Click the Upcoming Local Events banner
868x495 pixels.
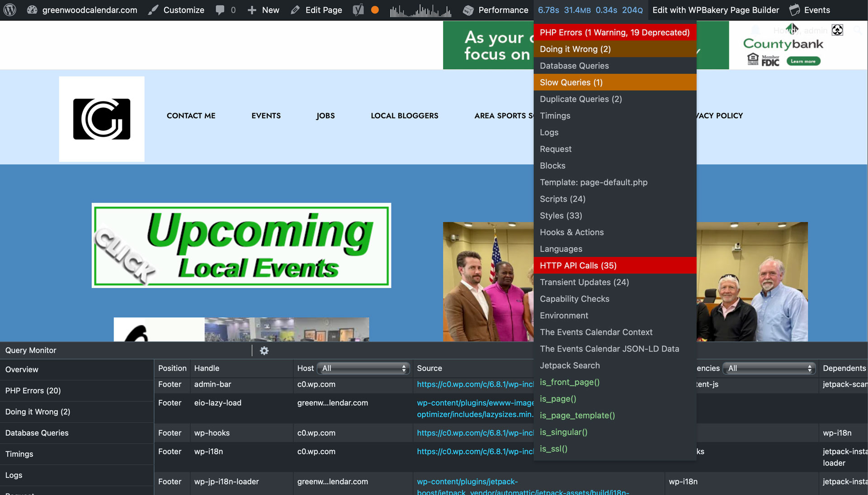(x=241, y=245)
